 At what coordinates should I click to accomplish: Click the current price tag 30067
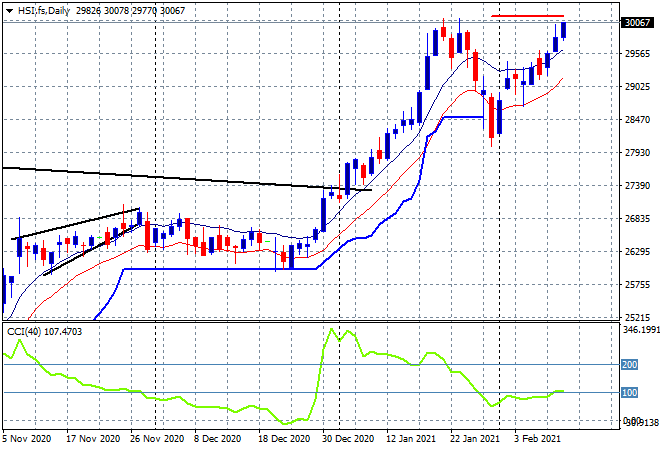pos(637,23)
